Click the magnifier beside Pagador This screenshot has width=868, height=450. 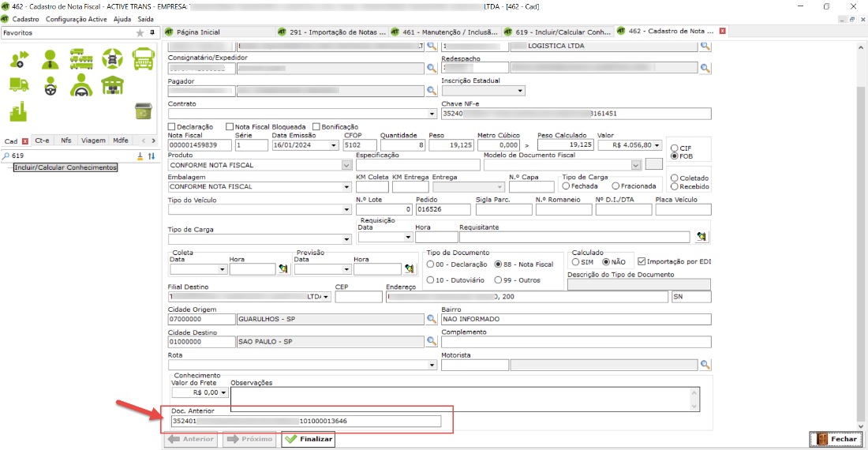click(432, 91)
